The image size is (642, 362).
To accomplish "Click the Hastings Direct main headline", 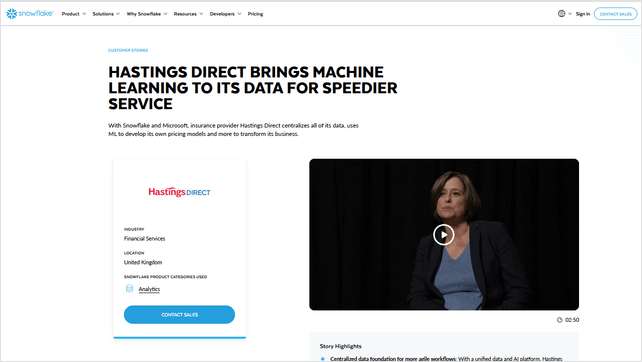I will 253,88.
